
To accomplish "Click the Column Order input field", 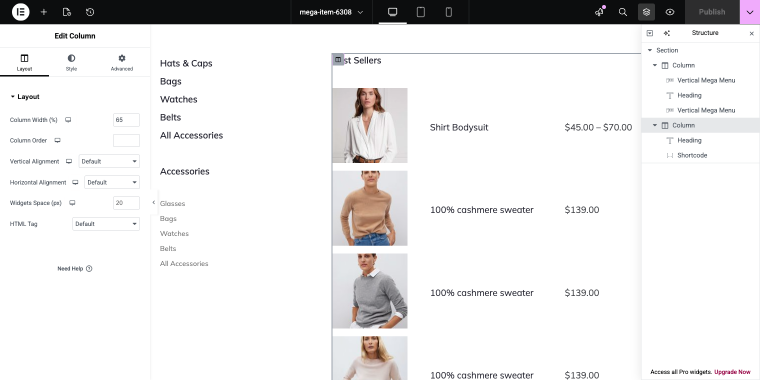I will [126, 141].
